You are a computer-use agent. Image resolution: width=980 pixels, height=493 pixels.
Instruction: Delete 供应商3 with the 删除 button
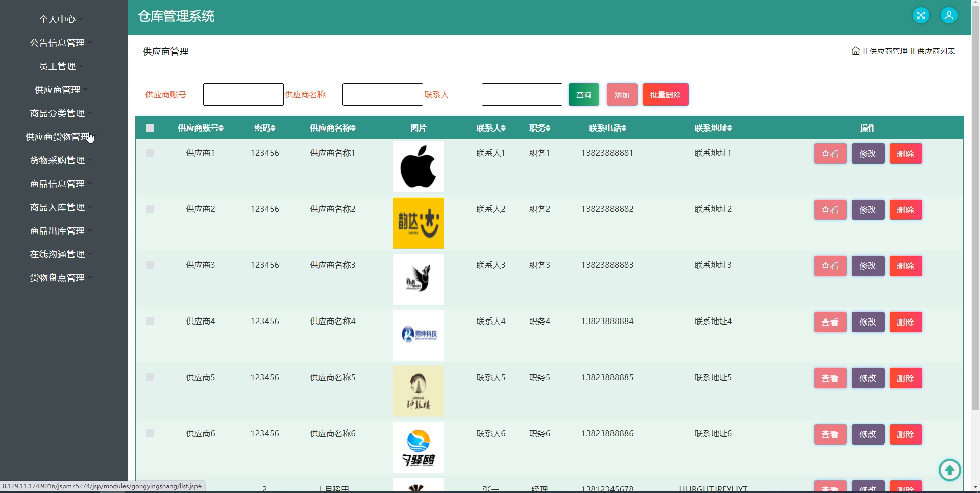[905, 266]
